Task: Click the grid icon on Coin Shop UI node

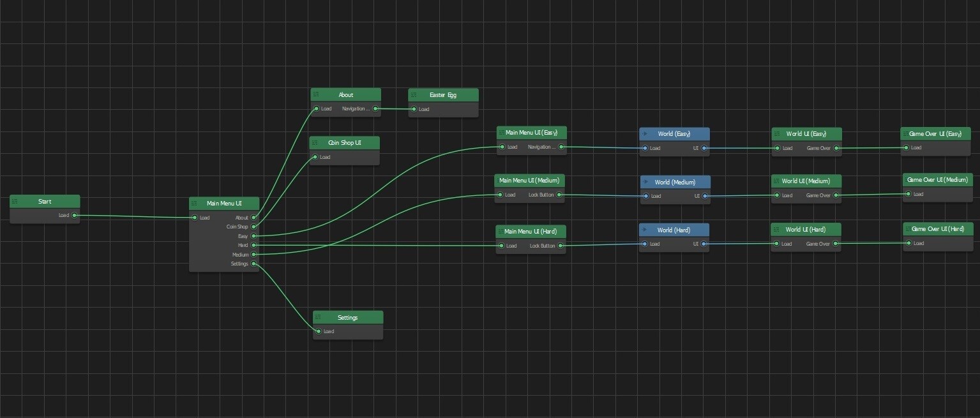Action: pyautogui.click(x=315, y=142)
